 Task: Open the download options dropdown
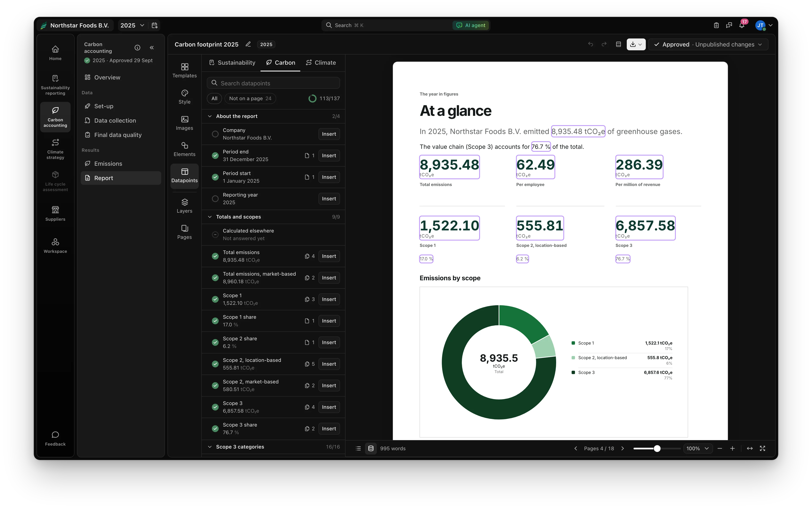(x=636, y=44)
